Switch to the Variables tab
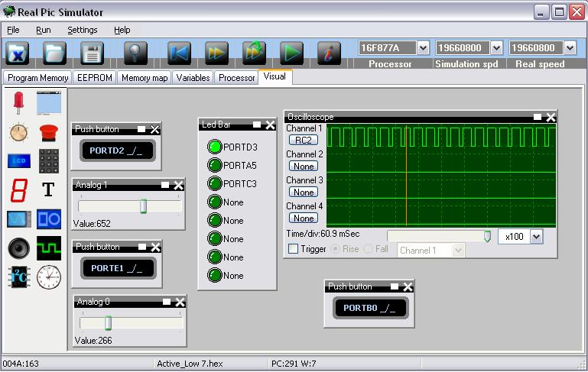 click(193, 78)
